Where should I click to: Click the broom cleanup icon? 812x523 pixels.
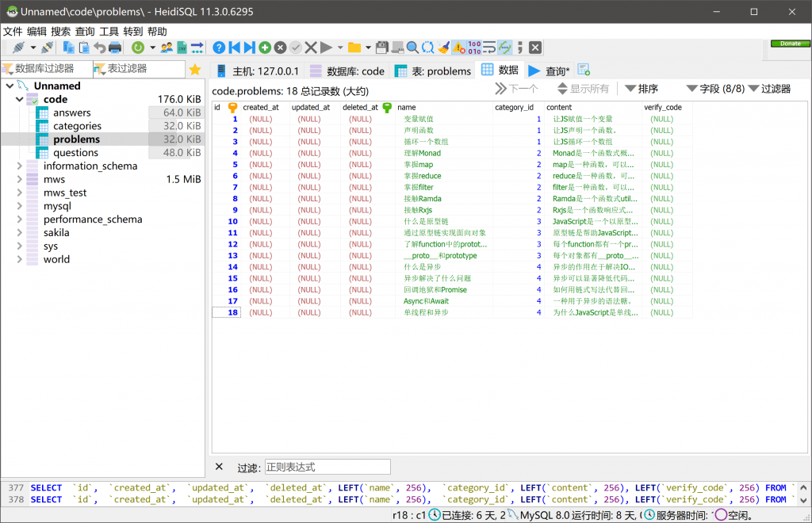pos(443,48)
